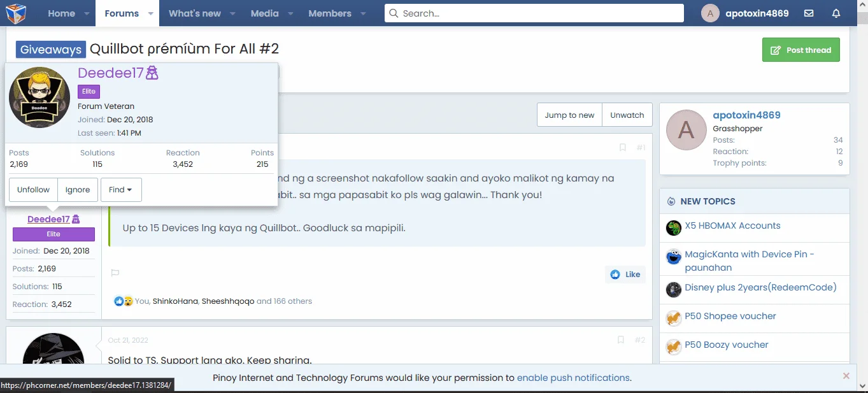
Task: Click the #1 post number link
Action: pos(641,147)
